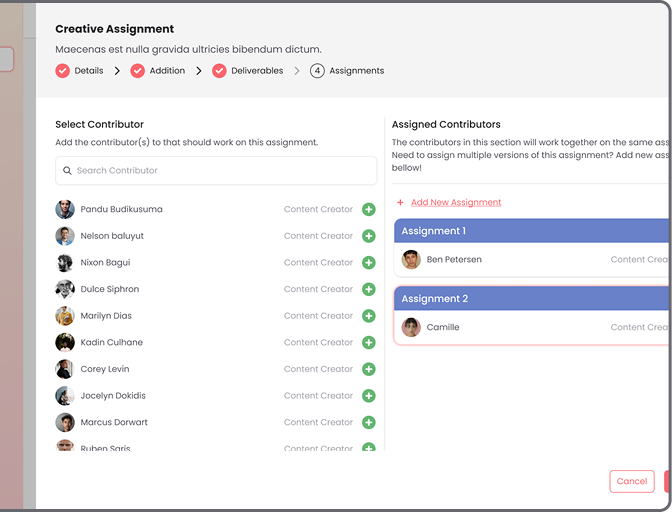This screenshot has width=672, height=512.
Task: Select the name Pandu Budikusuma
Action: point(121,210)
